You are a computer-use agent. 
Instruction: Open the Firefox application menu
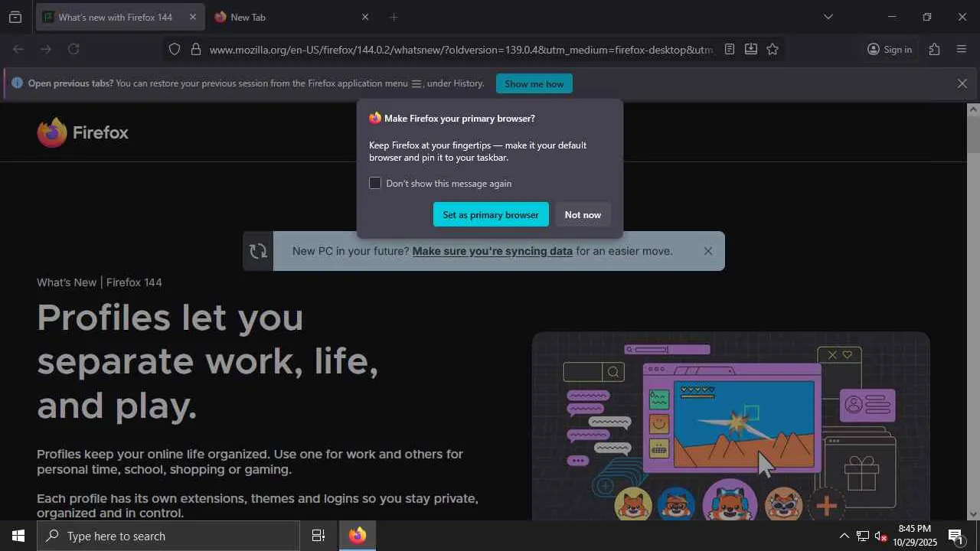click(x=962, y=49)
